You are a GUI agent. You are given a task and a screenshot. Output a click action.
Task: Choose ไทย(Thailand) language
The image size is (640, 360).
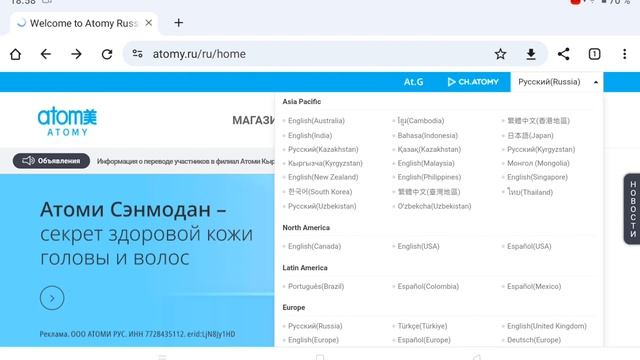click(530, 192)
